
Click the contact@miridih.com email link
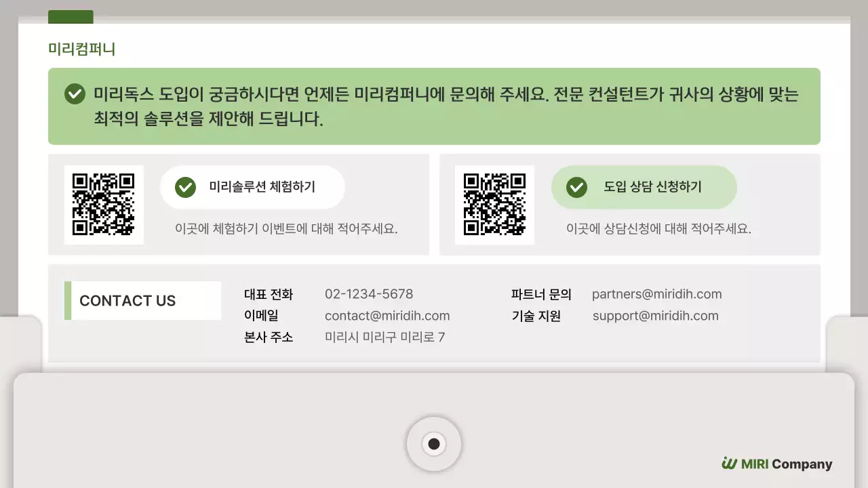point(388,315)
